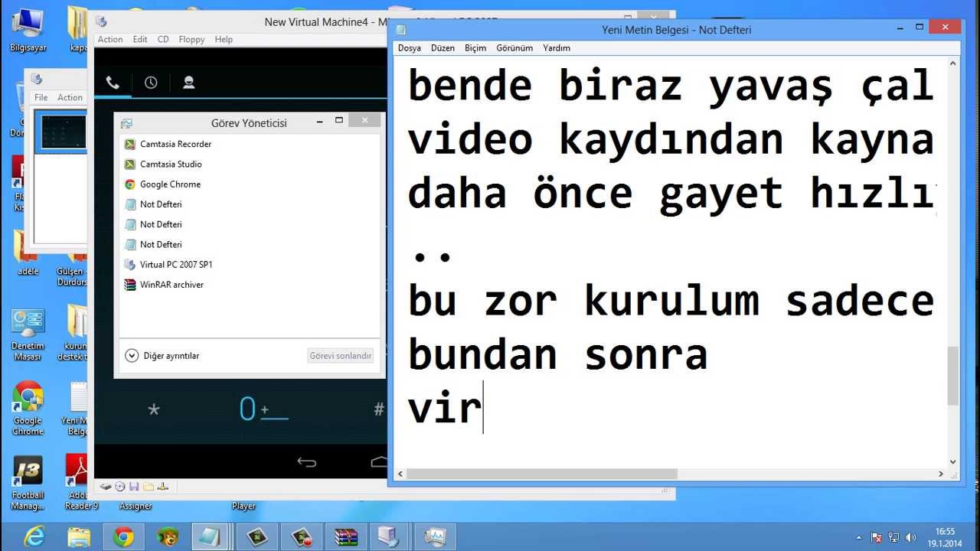980x551 pixels.
Task: Open Düzen menu in Notepad
Action: click(x=443, y=47)
